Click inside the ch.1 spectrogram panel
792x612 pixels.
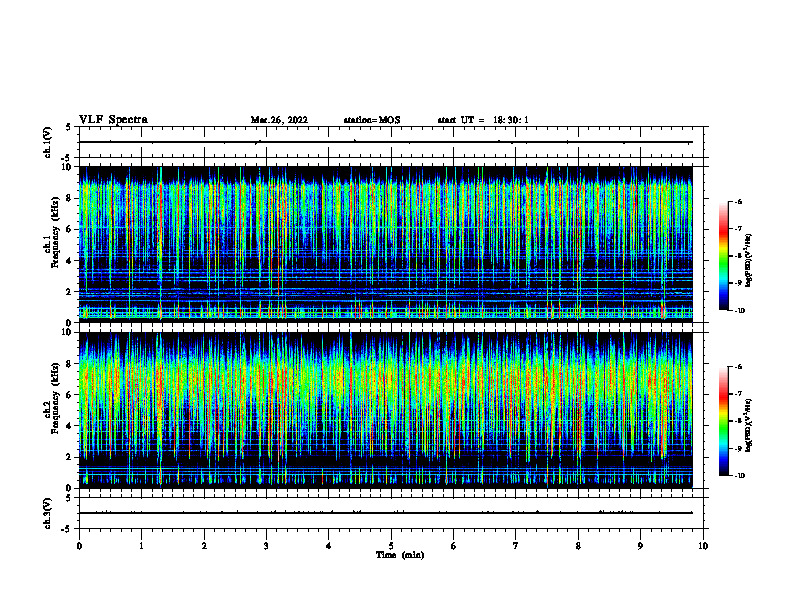[x=386, y=244]
